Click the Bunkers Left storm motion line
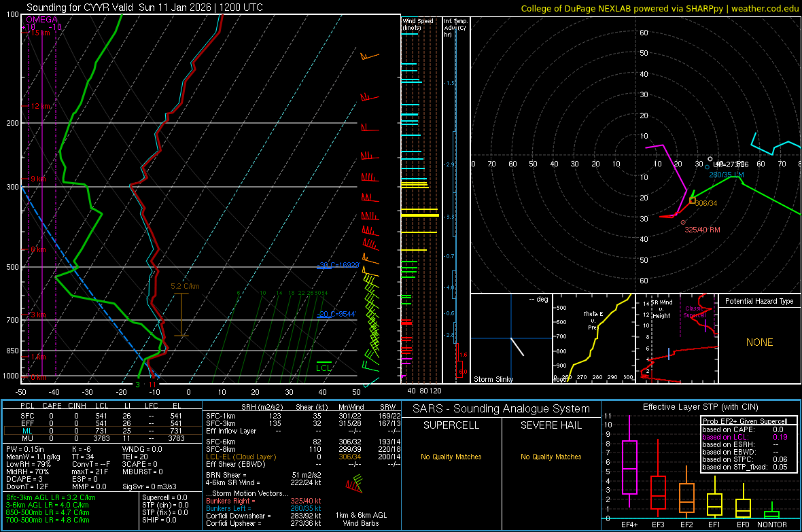 click(x=264, y=508)
